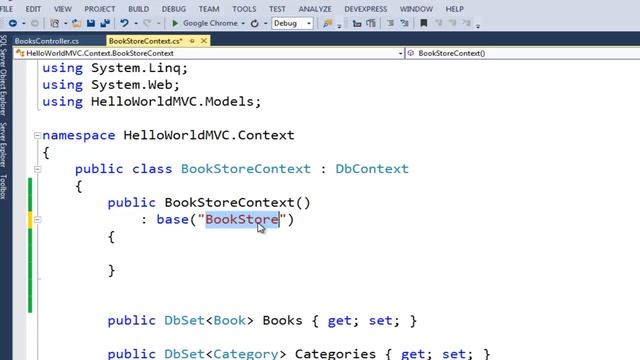This screenshot has height=360, width=640.
Task: Open the Navigate Backward history dropdown
Action: (24, 24)
